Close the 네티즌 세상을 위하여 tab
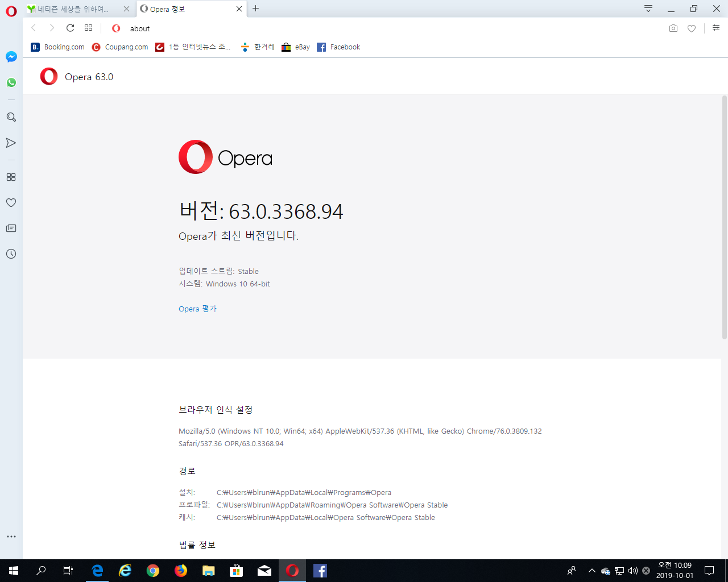 tap(126, 9)
